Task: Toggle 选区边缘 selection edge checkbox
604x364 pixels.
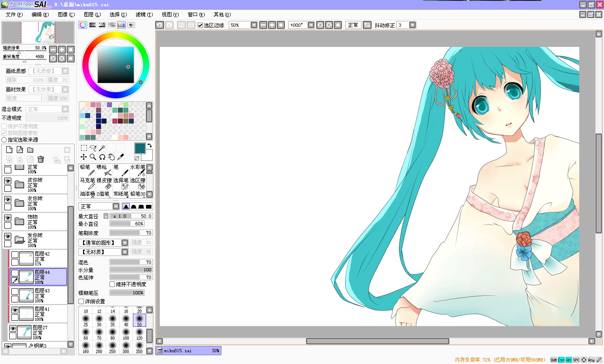Action: click(x=200, y=25)
